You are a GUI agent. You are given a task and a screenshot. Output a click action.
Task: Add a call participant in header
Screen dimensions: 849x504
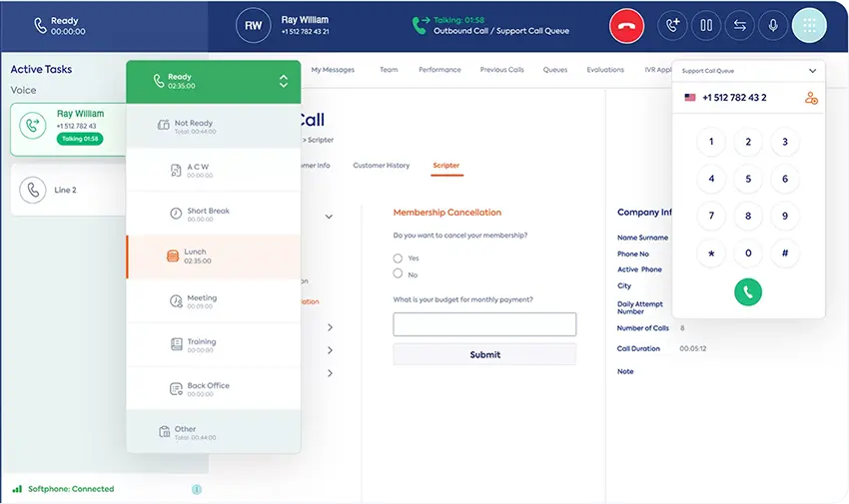[672, 25]
